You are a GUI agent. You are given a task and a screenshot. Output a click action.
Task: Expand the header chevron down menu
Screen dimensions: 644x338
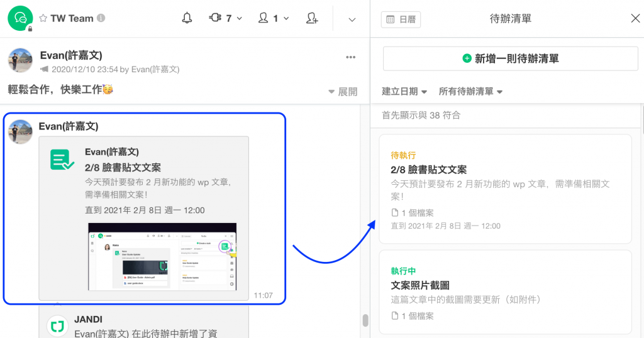352,19
